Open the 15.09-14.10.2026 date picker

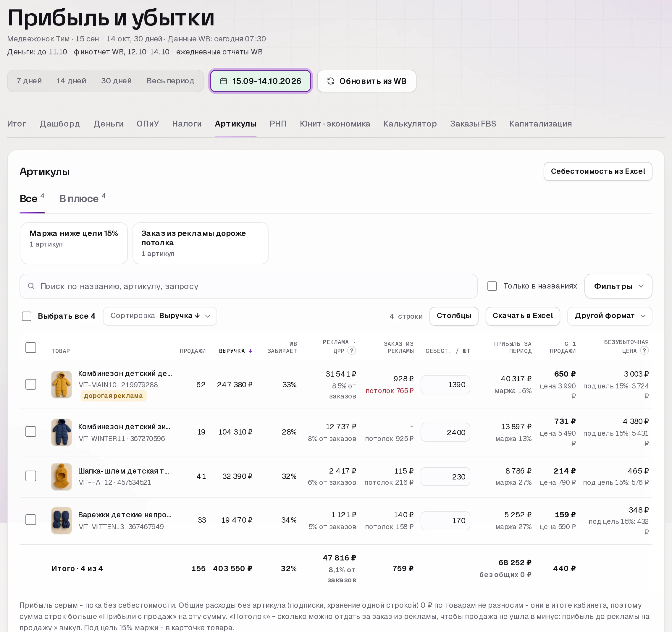261,81
